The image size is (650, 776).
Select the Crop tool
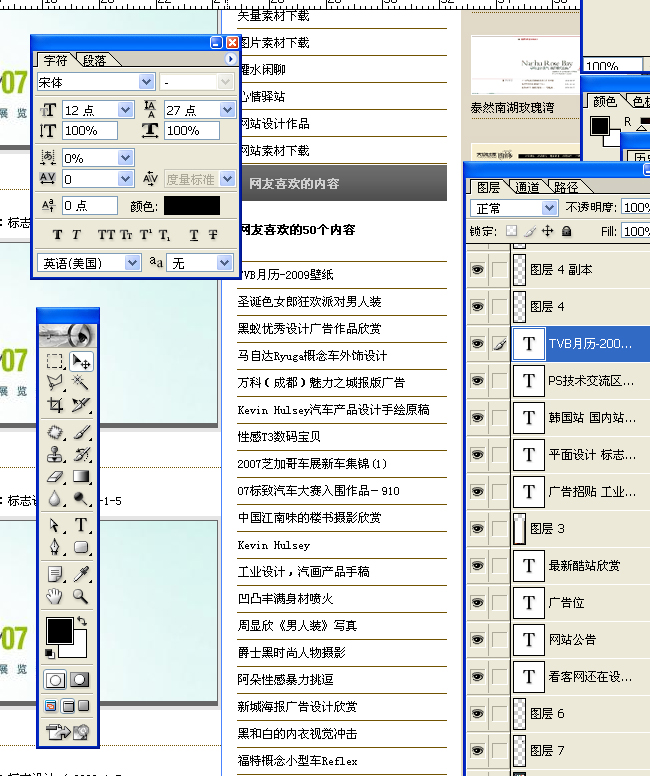(55, 405)
